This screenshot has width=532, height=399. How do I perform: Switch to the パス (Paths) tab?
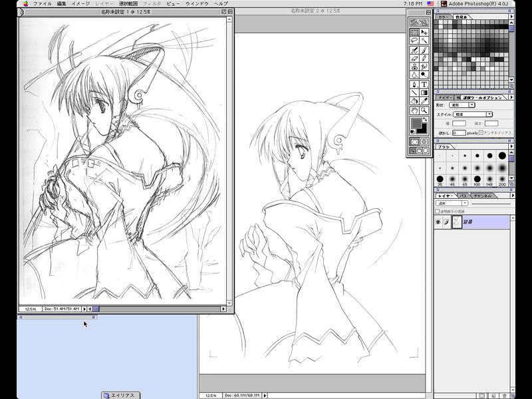point(463,196)
